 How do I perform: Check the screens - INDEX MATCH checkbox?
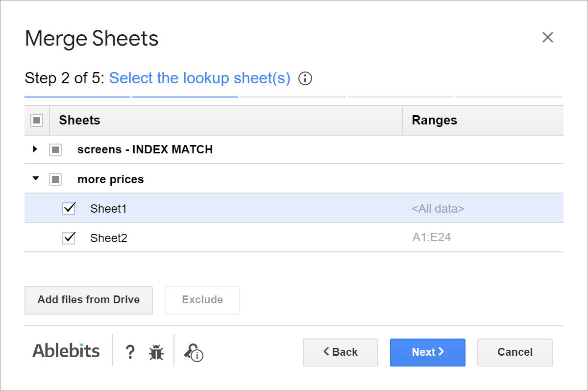[55, 149]
